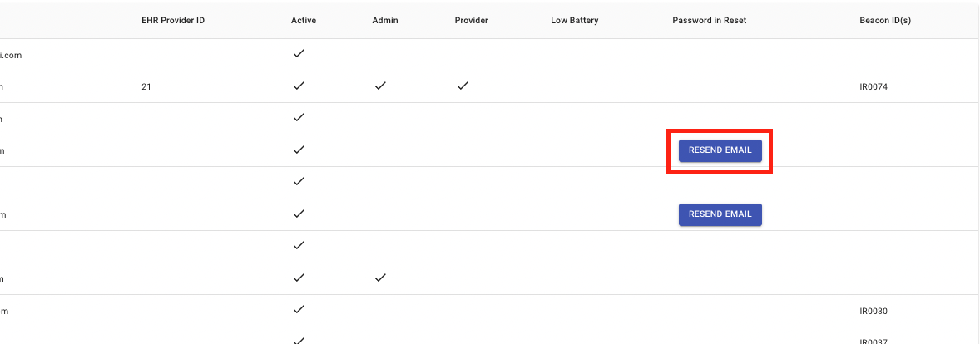The width and height of the screenshot is (980, 344).
Task: Click Admin checkmark in EHR ID 21 row
Action: click(380, 86)
